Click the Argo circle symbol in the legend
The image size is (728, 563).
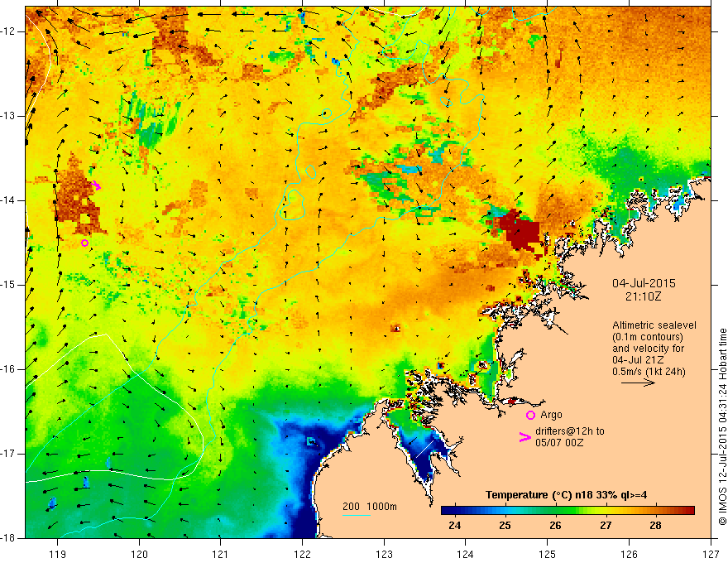pos(530,416)
